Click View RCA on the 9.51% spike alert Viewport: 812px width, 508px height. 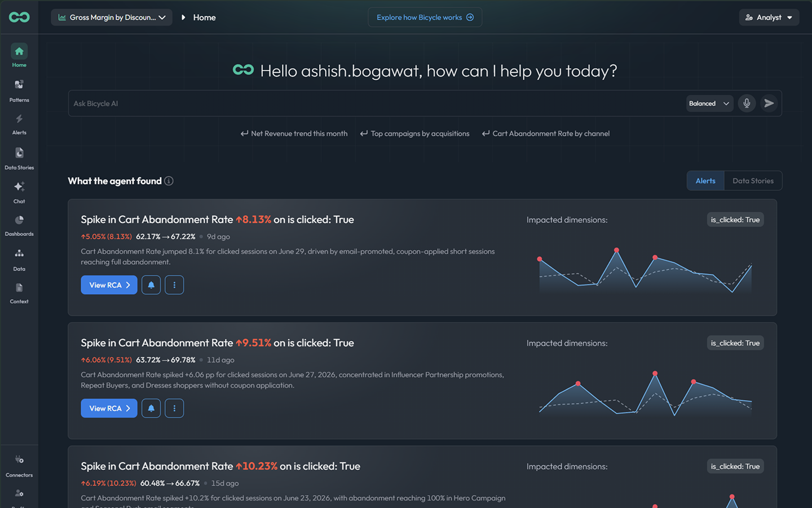[x=109, y=408]
